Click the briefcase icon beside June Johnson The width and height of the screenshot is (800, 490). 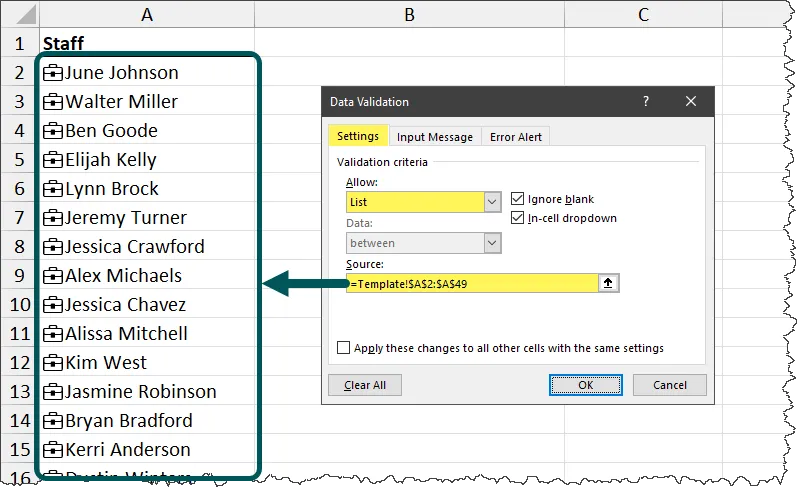tap(53, 73)
